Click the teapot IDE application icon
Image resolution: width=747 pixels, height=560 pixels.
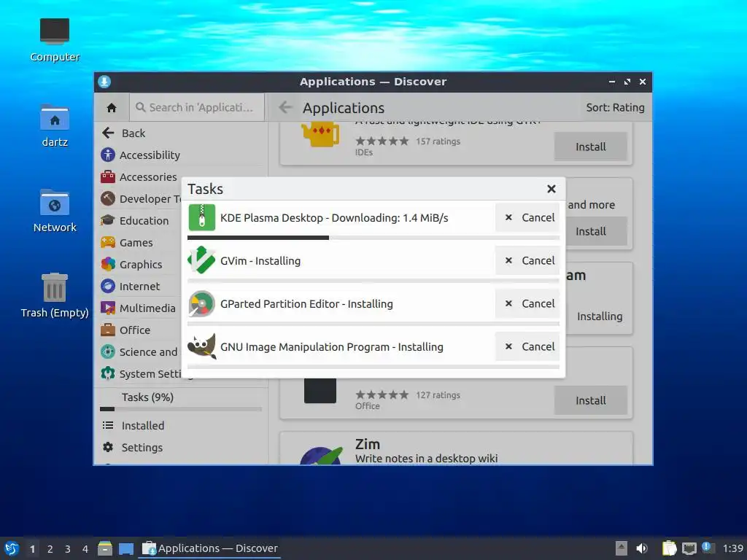point(321,134)
